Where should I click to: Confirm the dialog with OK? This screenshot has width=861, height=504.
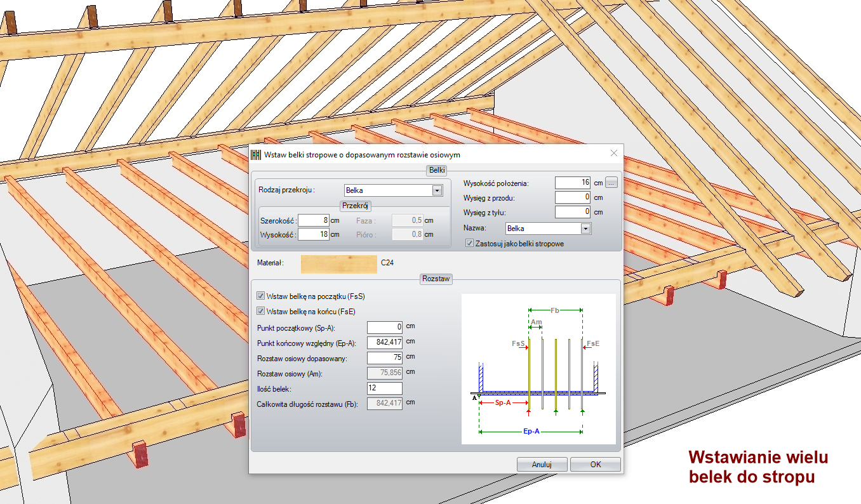coord(595,464)
